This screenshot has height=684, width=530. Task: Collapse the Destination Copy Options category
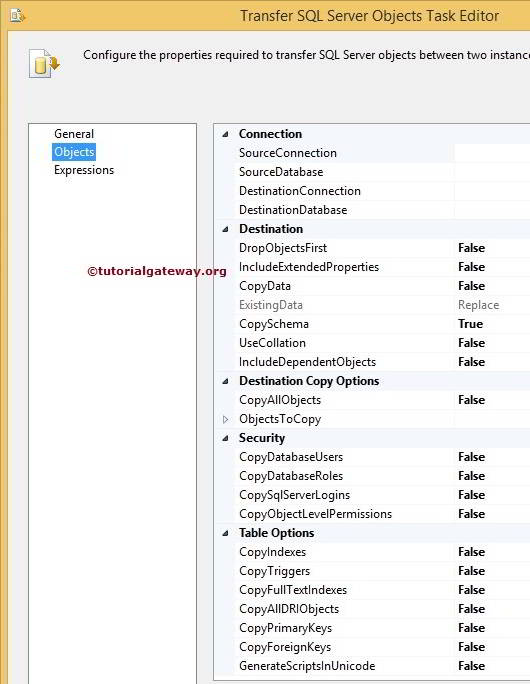click(226, 381)
